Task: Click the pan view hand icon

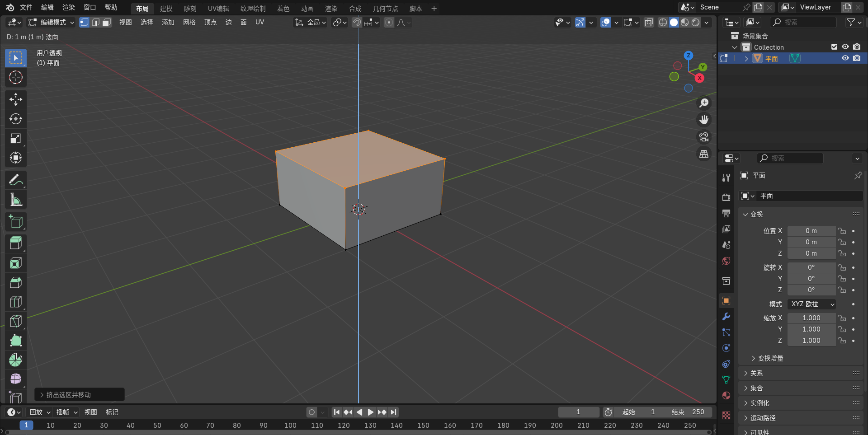Action: point(704,120)
